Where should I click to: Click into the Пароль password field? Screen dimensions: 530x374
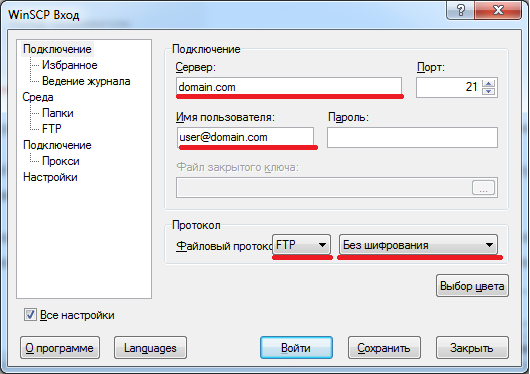click(x=412, y=137)
